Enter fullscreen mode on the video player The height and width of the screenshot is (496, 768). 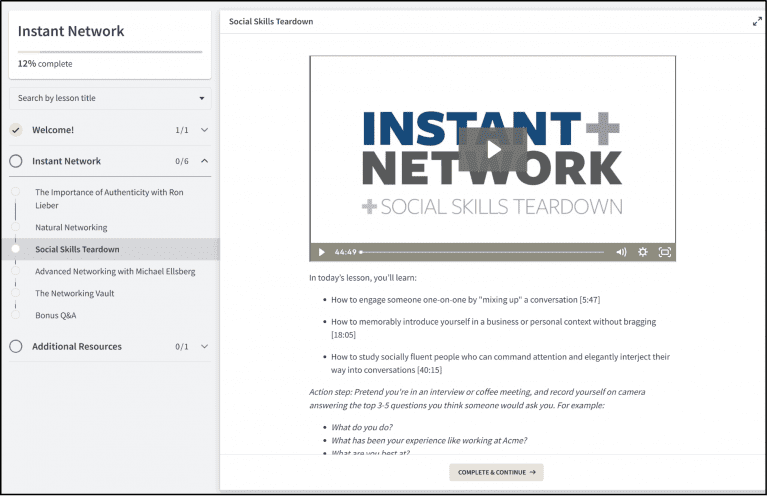tap(664, 252)
